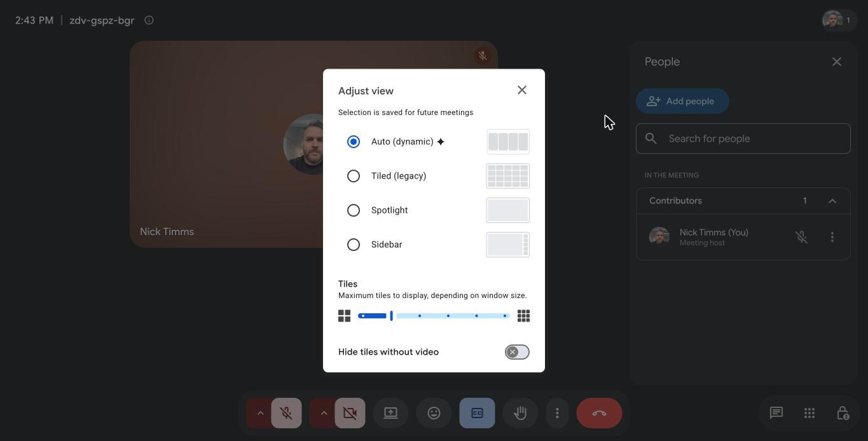This screenshot has height=441, width=868.
Task: Toggle closed captions CC button
Action: tap(477, 413)
